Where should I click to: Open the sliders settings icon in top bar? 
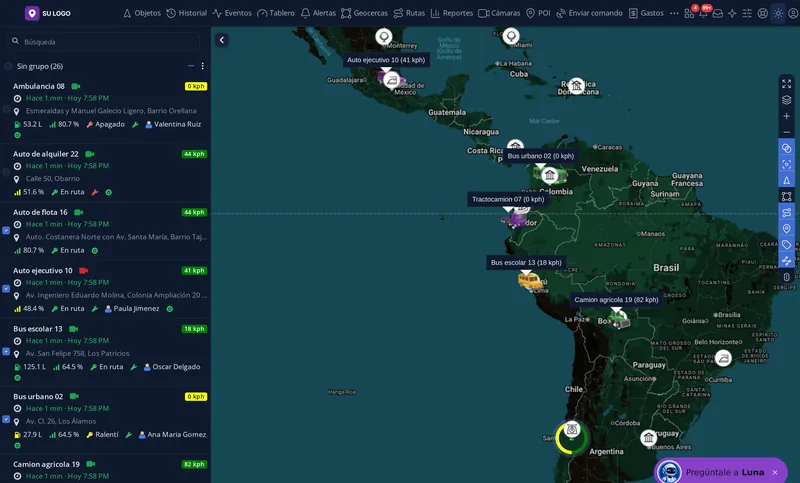747,14
